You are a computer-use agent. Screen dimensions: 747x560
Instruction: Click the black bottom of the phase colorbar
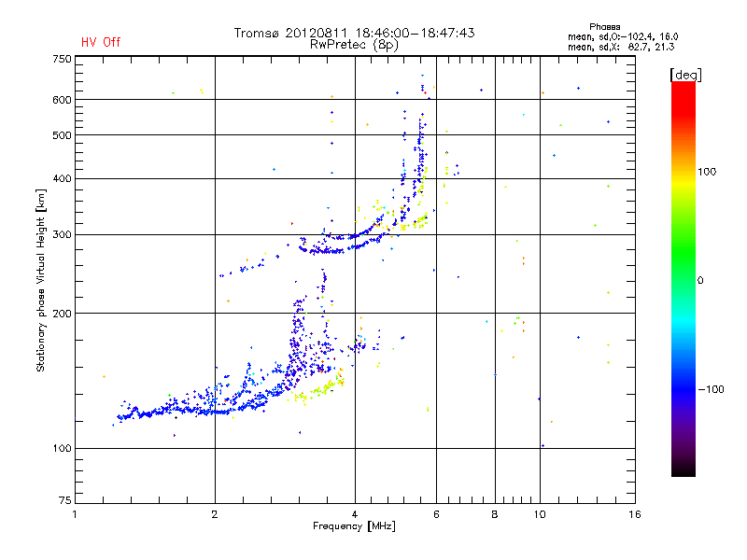coord(684,469)
